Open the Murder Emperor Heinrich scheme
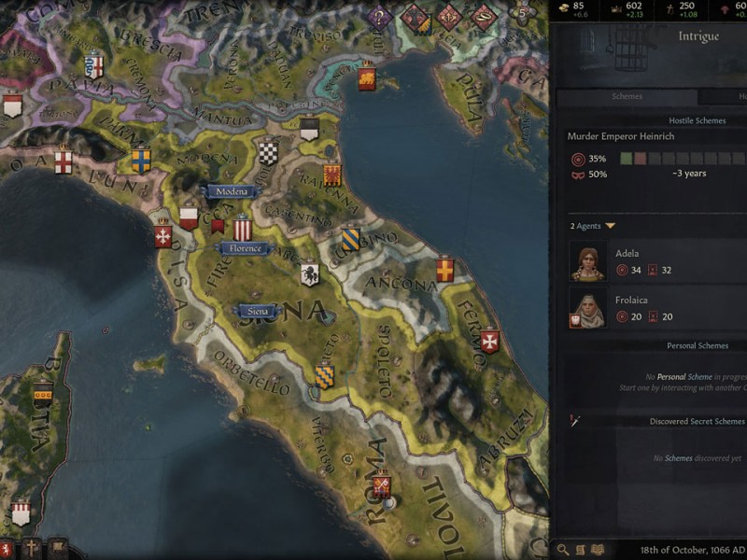Image resolution: width=747 pixels, height=560 pixels. (621, 136)
